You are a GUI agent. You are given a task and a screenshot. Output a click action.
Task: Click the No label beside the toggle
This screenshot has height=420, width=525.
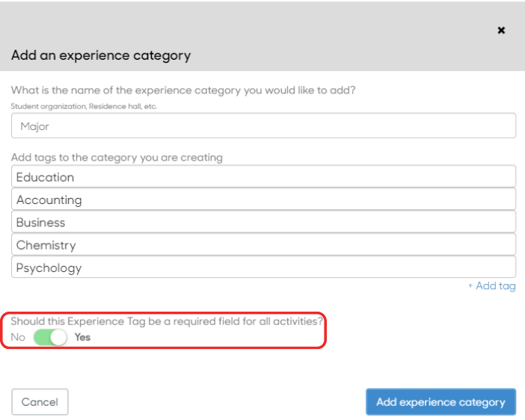click(x=18, y=337)
